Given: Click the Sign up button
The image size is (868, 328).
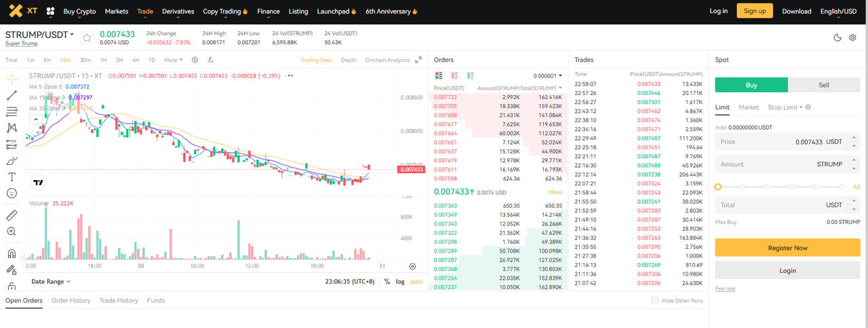Looking at the screenshot, I should (755, 11).
